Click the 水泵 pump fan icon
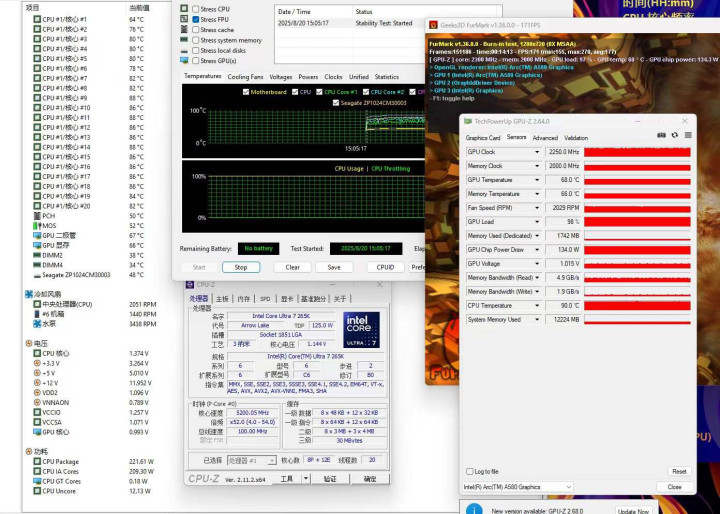Image resolution: width=720 pixels, height=514 pixels. pyautogui.click(x=37, y=324)
